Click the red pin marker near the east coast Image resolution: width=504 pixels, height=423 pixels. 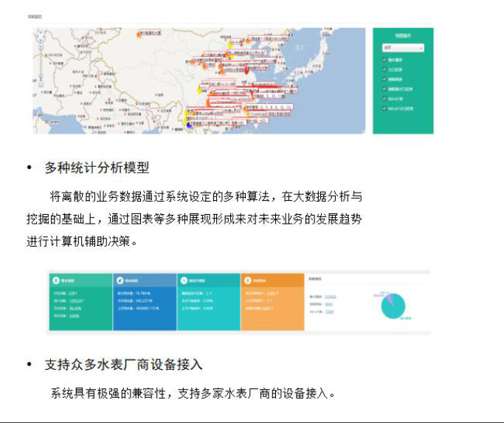click(247, 70)
